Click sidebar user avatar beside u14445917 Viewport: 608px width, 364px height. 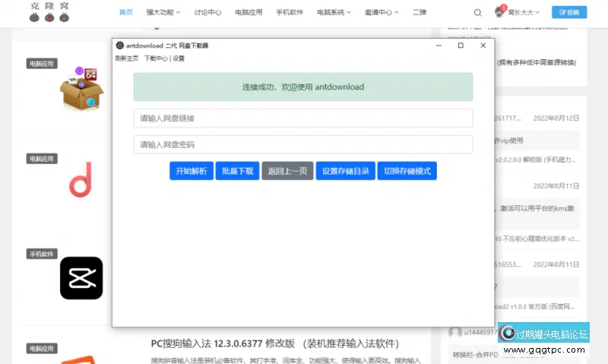(454, 332)
